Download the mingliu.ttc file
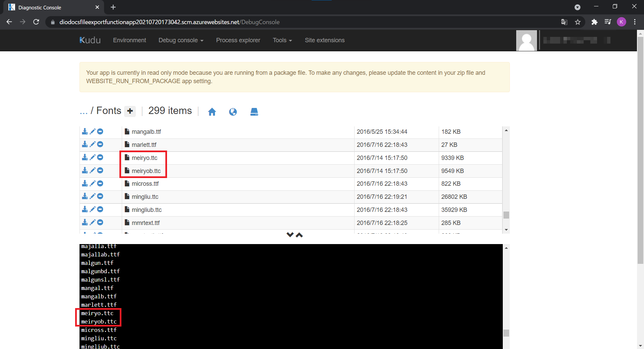 (x=85, y=196)
